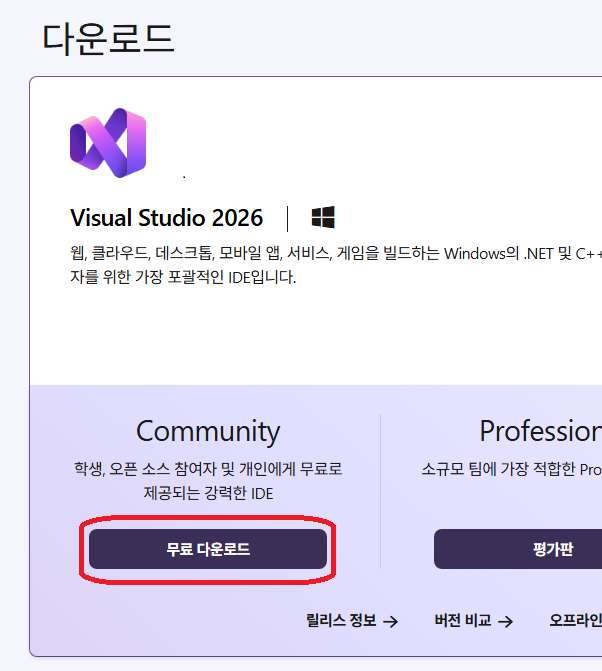This screenshot has width=602, height=671.
Task: Click the description line ending with 'IDE입니다.'
Action: click(183, 277)
